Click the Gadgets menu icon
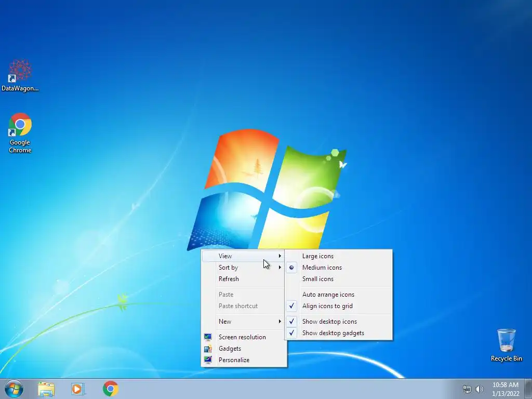532x399 pixels. (208, 349)
